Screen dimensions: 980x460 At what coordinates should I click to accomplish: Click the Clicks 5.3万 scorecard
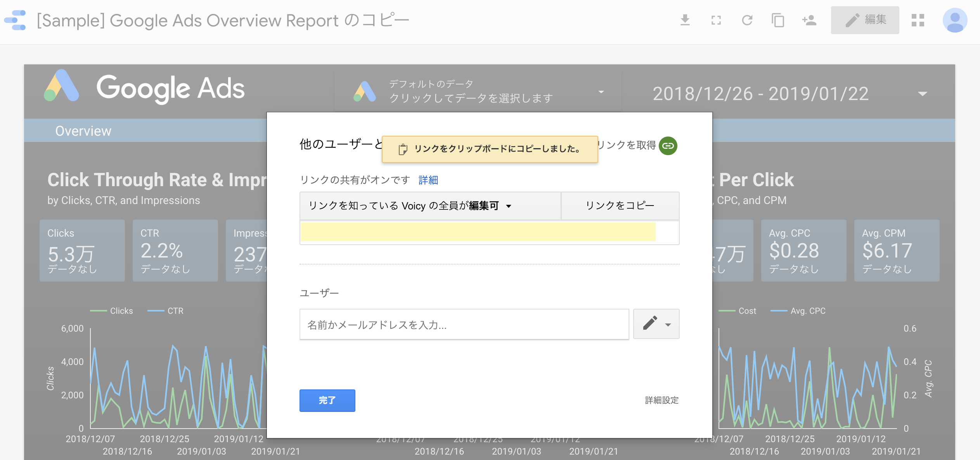[x=82, y=251]
